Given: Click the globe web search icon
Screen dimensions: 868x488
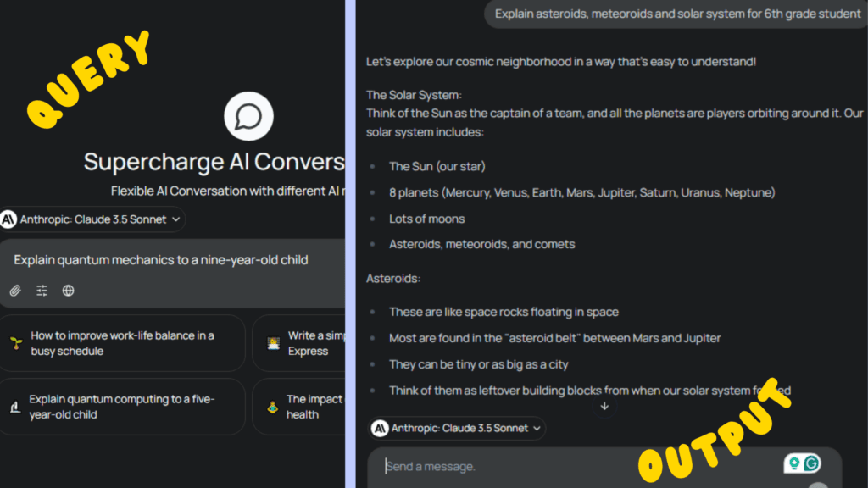Looking at the screenshot, I should (69, 291).
